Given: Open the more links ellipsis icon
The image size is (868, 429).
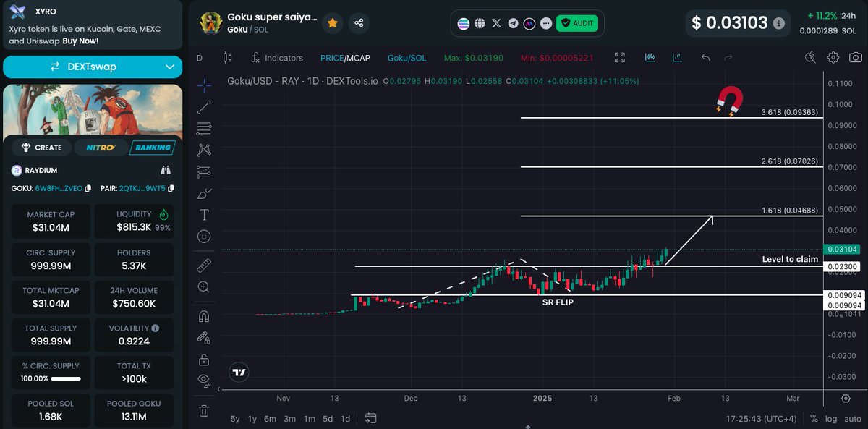Looking at the screenshot, I should (546, 23).
